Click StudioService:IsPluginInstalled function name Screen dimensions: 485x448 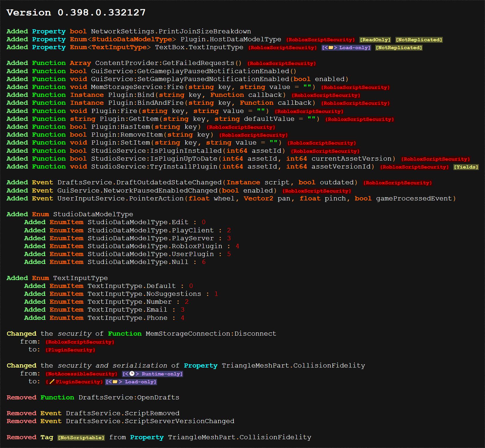[156, 151]
